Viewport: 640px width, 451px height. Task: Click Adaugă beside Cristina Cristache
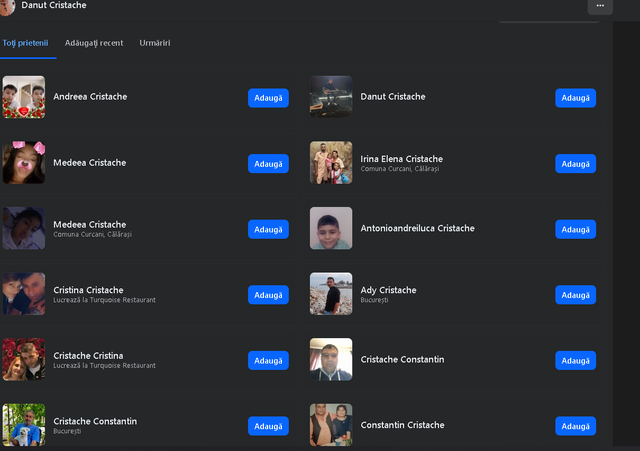click(268, 295)
